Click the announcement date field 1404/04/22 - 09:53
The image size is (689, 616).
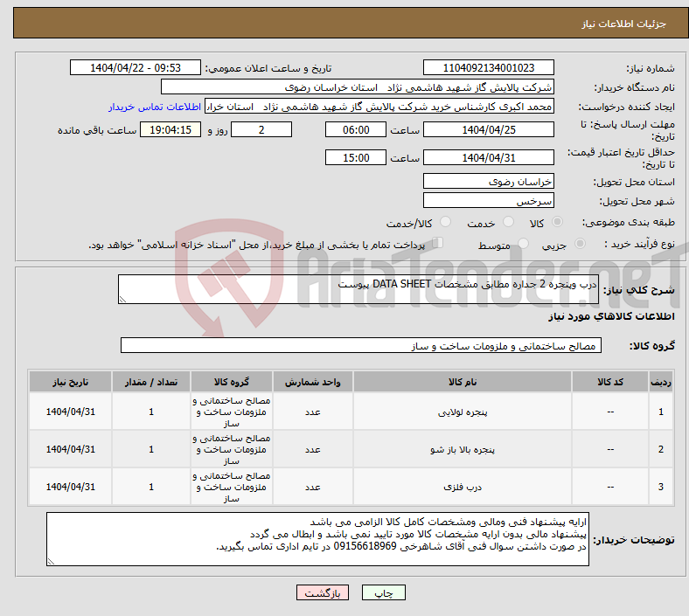tap(136, 68)
